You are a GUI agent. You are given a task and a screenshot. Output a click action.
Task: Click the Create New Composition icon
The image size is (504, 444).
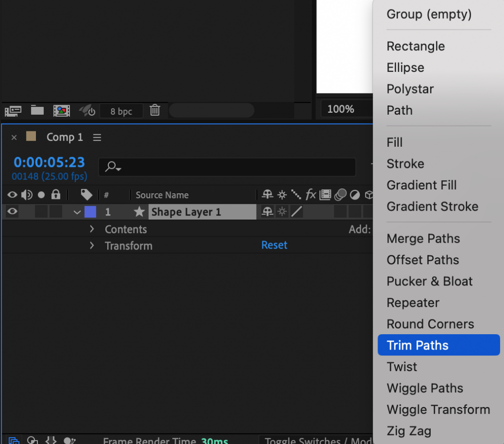pyautogui.click(x=61, y=111)
